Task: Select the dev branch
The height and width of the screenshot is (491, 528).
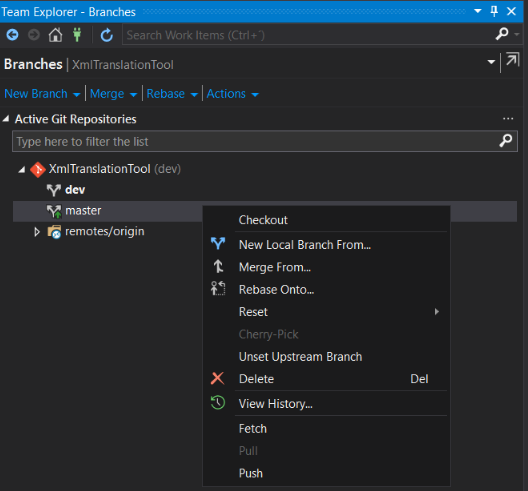Action: click(x=75, y=190)
